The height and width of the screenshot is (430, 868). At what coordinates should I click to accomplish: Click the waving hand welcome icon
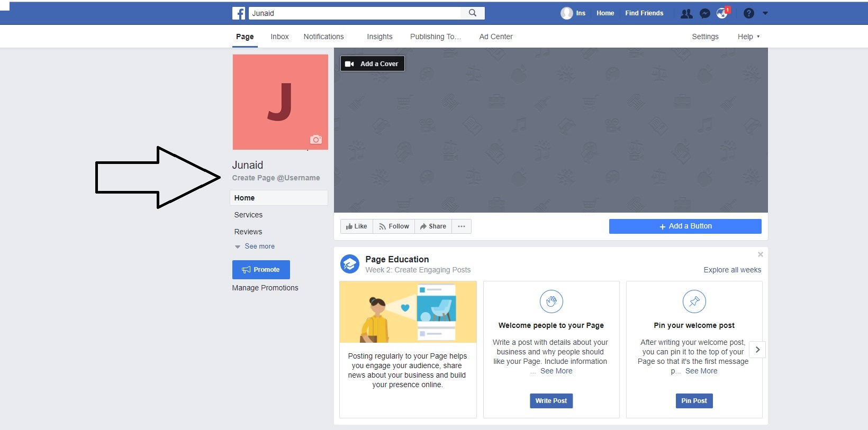tap(551, 301)
